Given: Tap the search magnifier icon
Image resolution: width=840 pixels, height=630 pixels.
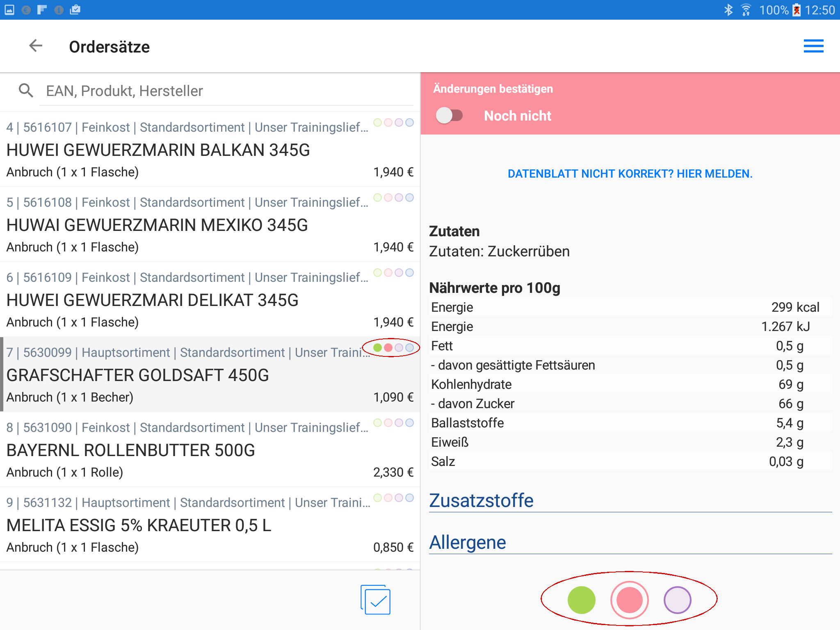Looking at the screenshot, I should [x=26, y=91].
